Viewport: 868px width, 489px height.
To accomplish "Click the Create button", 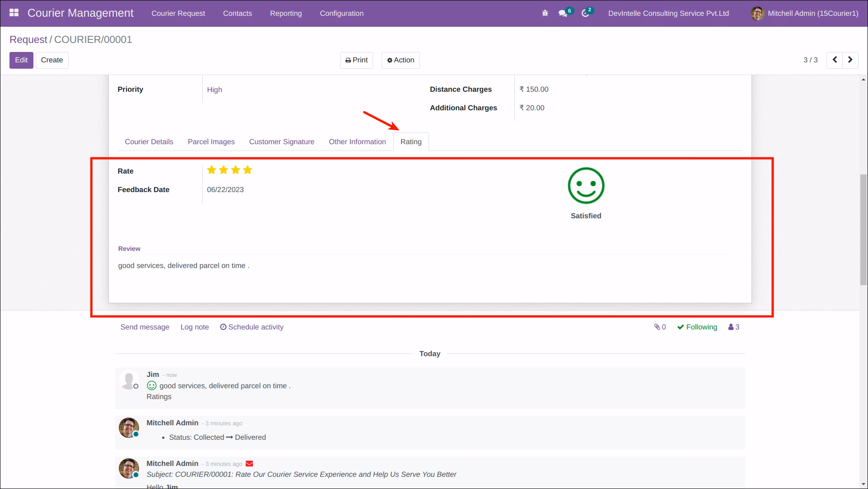I will pyautogui.click(x=52, y=60).
